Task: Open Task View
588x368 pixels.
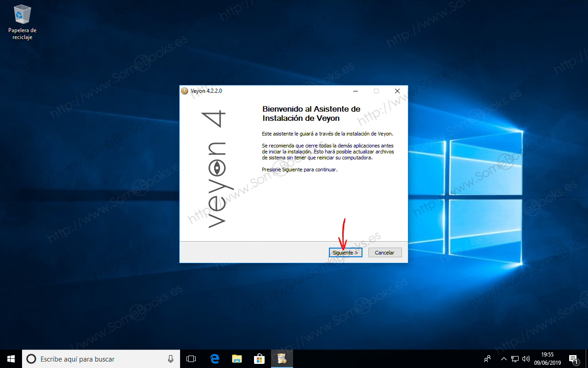Action: pyautogui.click(x=191, y=359)
